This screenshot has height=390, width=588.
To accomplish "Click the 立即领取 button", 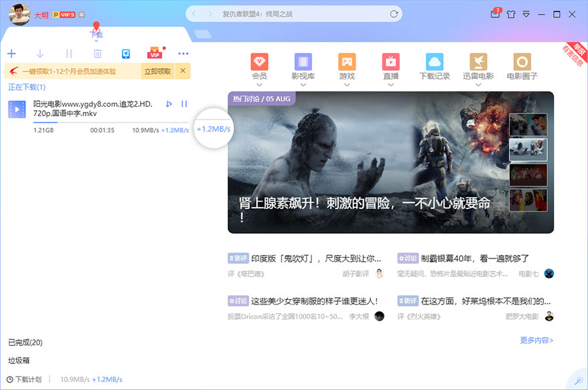I will coord(158,71).
